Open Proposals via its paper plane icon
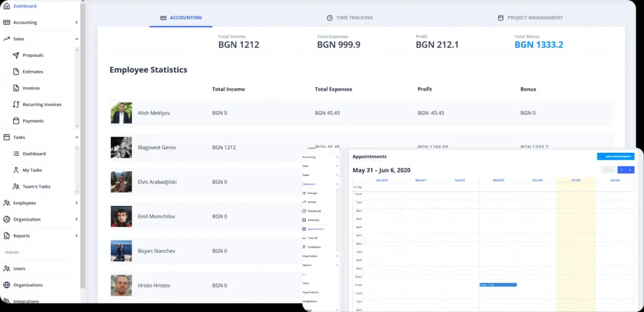The height and width of the screenshot is (312, 644). 16,55
